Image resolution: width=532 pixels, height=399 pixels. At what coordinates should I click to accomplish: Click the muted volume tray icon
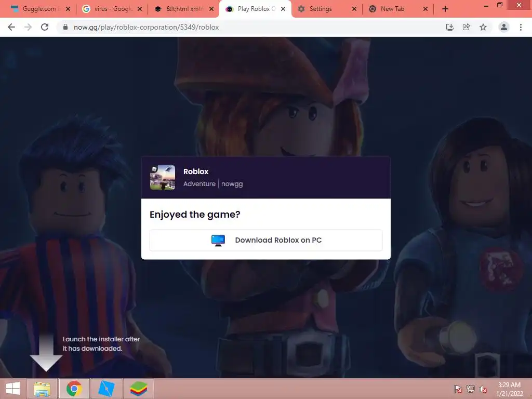coord(483,389)
